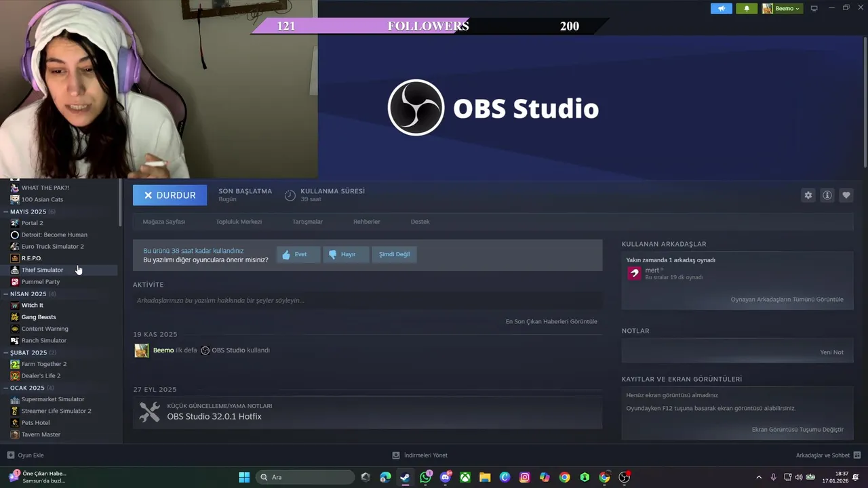Open Instagram from the taskbar

point(525,477)
